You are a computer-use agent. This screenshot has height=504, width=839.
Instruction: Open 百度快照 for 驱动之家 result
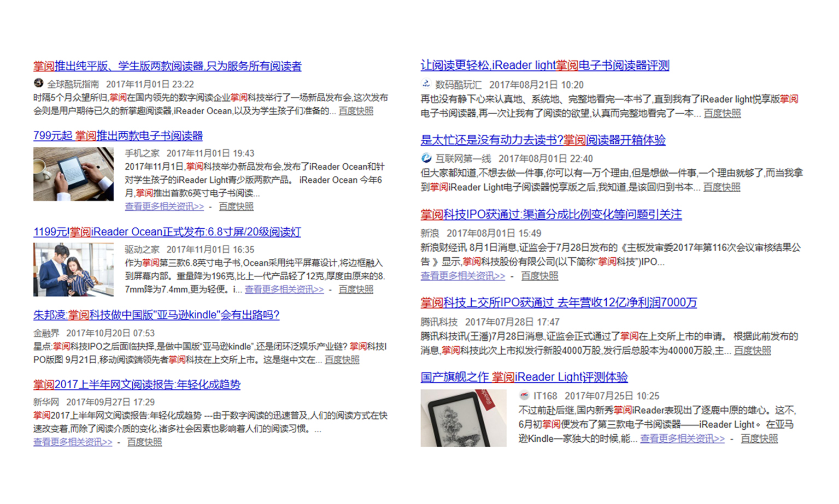click(356, 289)
